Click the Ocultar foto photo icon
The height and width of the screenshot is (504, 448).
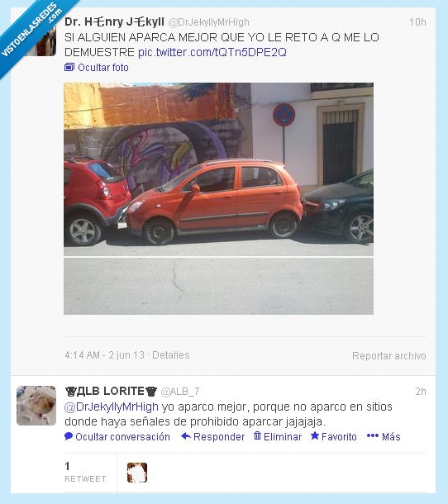click(69, 67)
